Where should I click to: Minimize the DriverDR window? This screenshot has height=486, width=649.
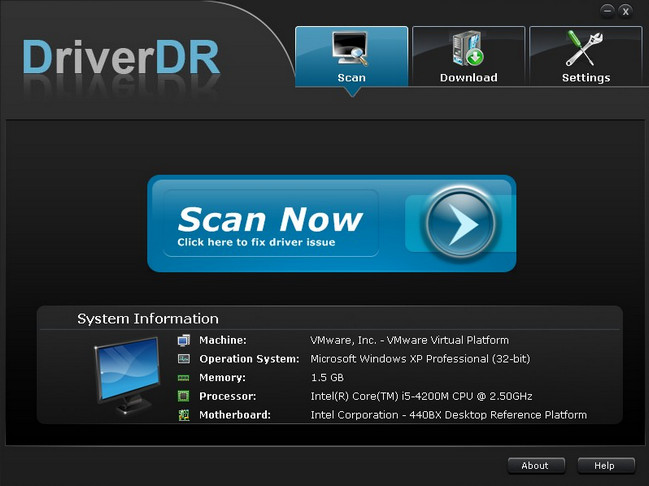coord(607,10)
